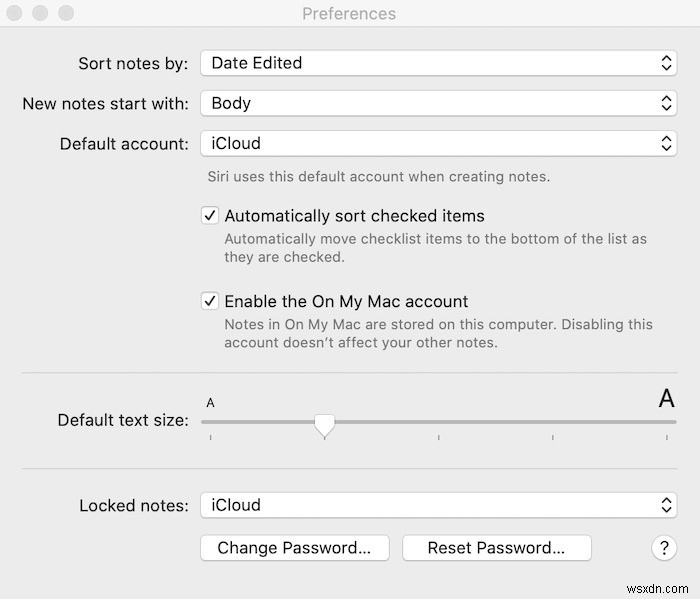Open help with the question mark button
The height and width of the screenshot is (599, 700).
click(x=664, y=547)
